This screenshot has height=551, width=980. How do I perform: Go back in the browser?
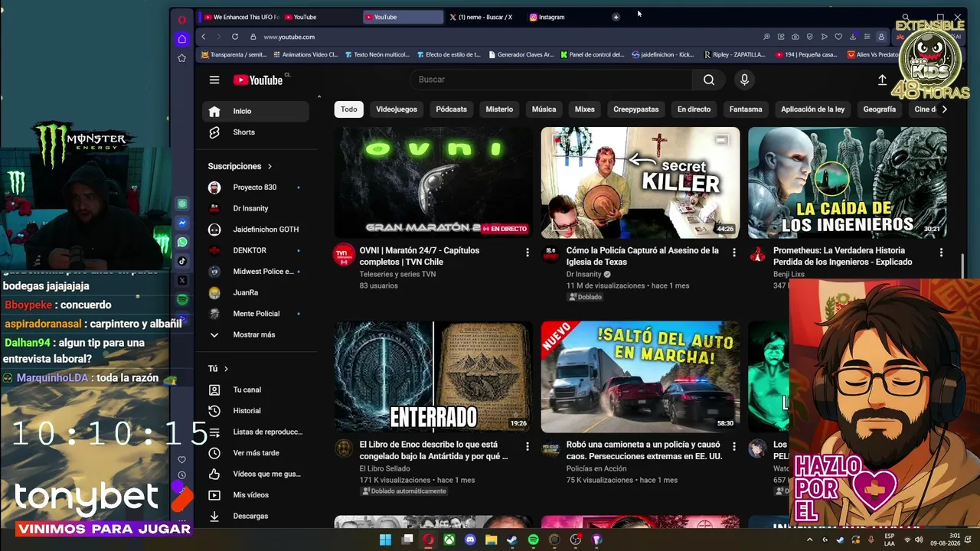(204, 37)
